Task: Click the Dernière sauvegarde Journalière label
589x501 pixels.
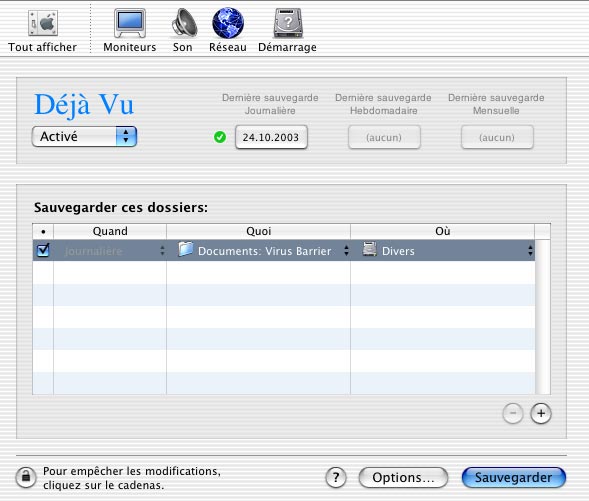Action: (270, 104)
